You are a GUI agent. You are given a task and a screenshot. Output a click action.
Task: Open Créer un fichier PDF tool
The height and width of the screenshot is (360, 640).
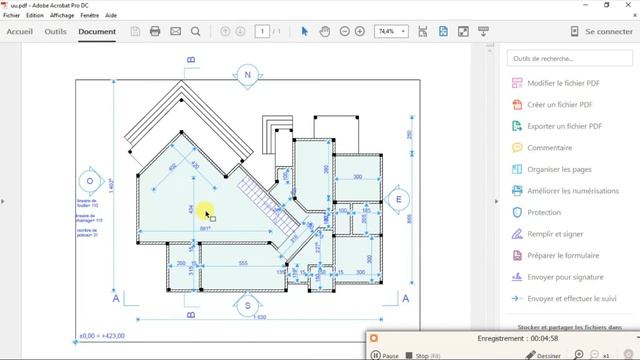(552, 105)
